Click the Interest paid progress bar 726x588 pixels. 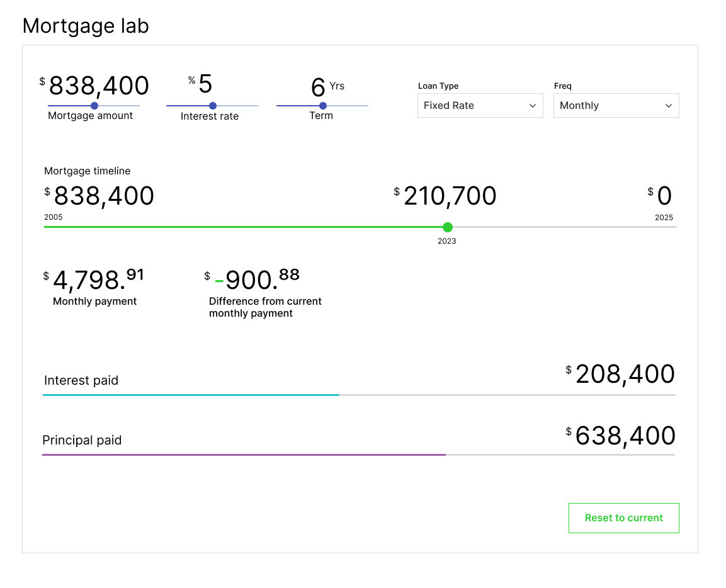359,395
